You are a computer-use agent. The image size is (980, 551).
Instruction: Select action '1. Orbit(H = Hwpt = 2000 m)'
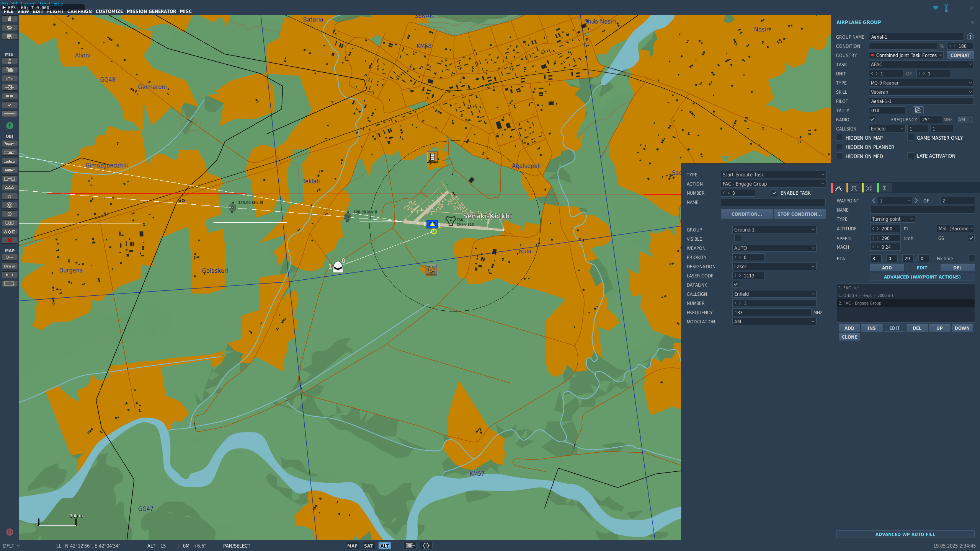click(905, 295)
